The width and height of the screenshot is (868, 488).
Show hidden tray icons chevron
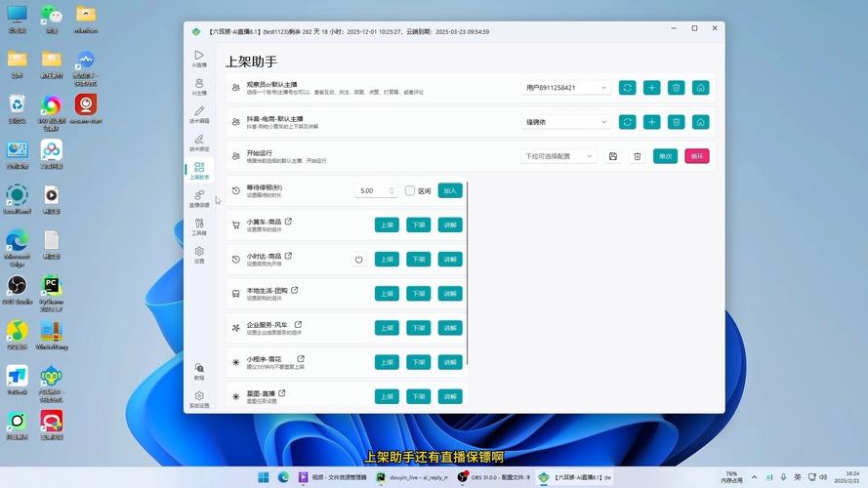click(754, 477)
